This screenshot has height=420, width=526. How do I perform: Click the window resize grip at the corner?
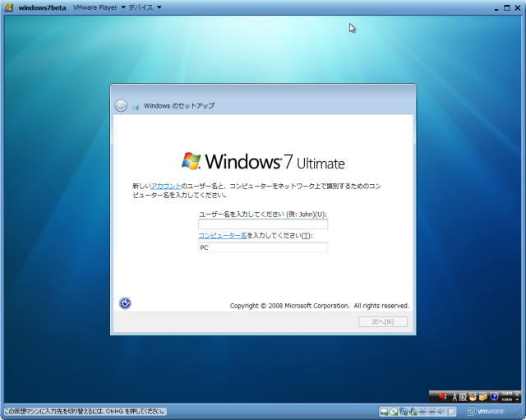tap(519, 412)
